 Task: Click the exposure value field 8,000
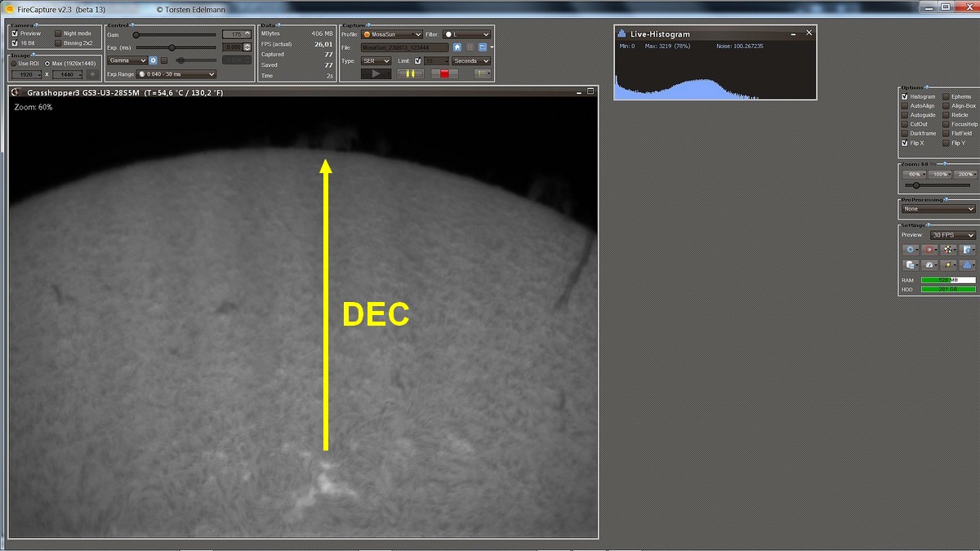click(x=237, y=47)
